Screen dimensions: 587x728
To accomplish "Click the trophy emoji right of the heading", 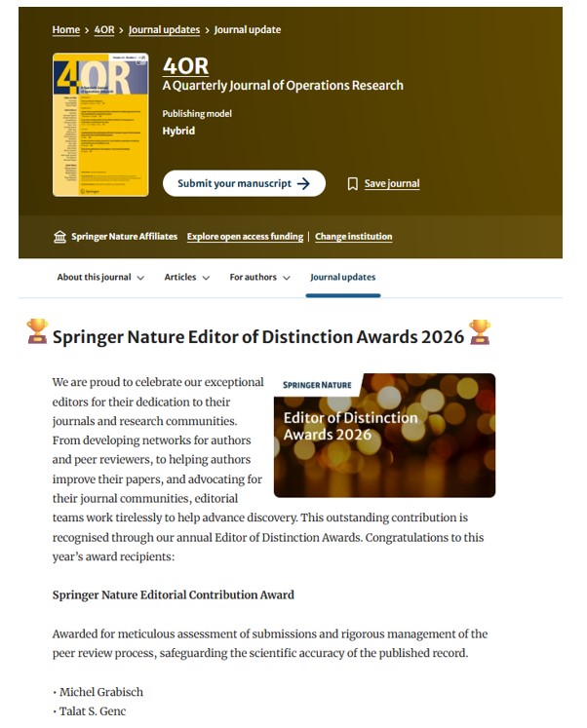I will point(480,332).
